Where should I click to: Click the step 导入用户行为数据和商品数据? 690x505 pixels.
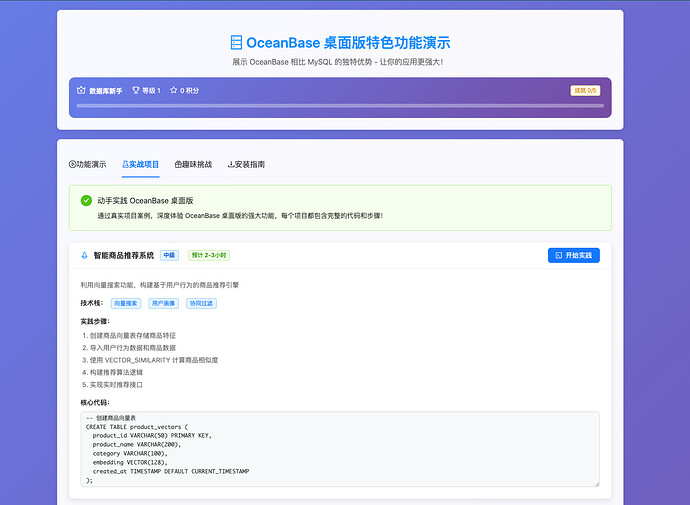coord(133,348)
